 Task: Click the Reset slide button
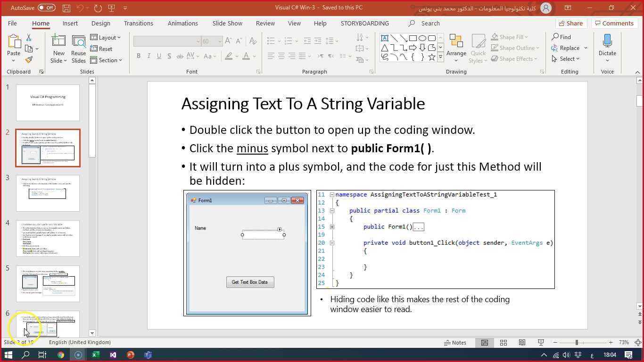(x=101, y=49)
